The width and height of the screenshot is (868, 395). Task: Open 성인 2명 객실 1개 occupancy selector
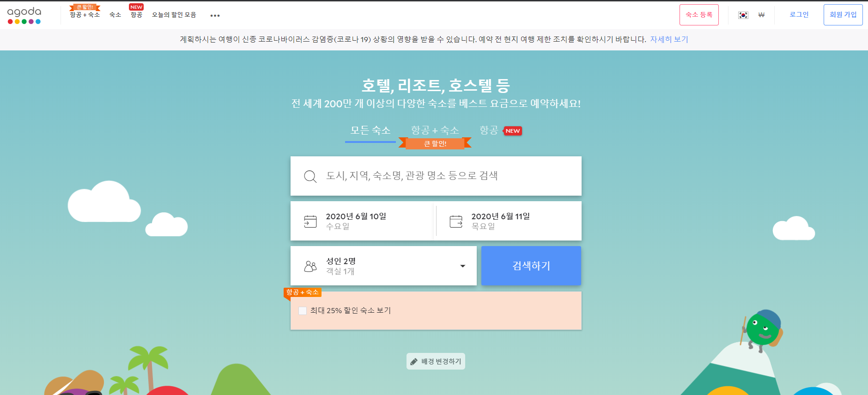coord(383,266)
